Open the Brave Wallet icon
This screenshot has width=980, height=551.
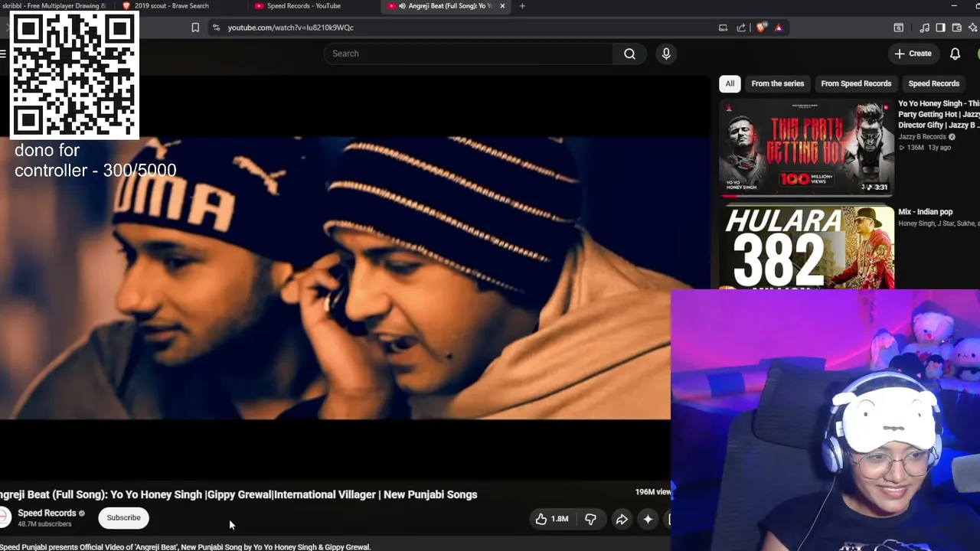point(957,28)
